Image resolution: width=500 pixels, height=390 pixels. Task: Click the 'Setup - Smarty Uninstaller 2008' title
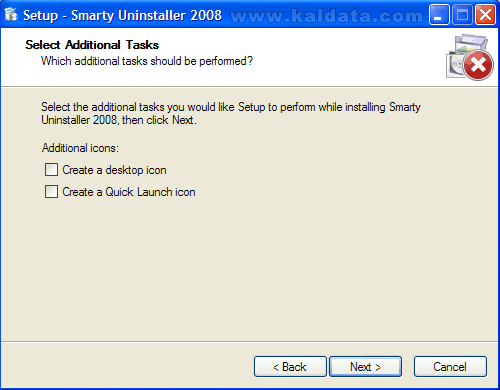pyautogui.click(x=122, y=15)
